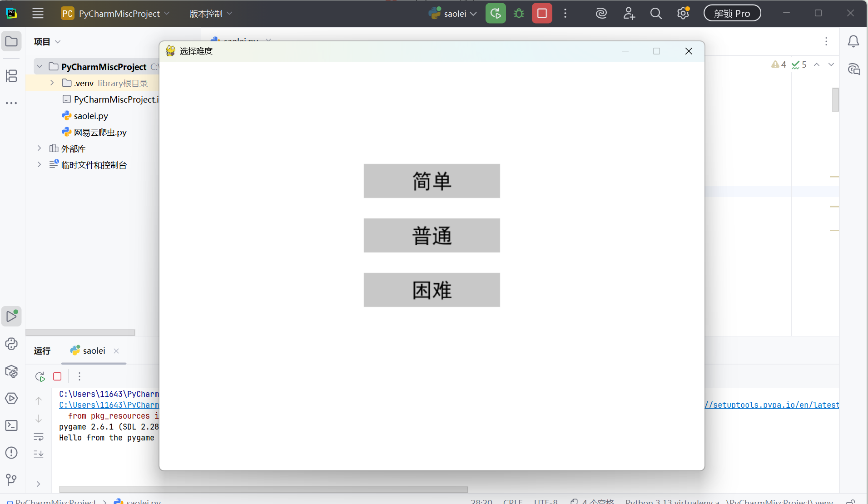Toggle soft-wrap in the run console
This screenshot has height=504, width=868.
click(39, 437)
